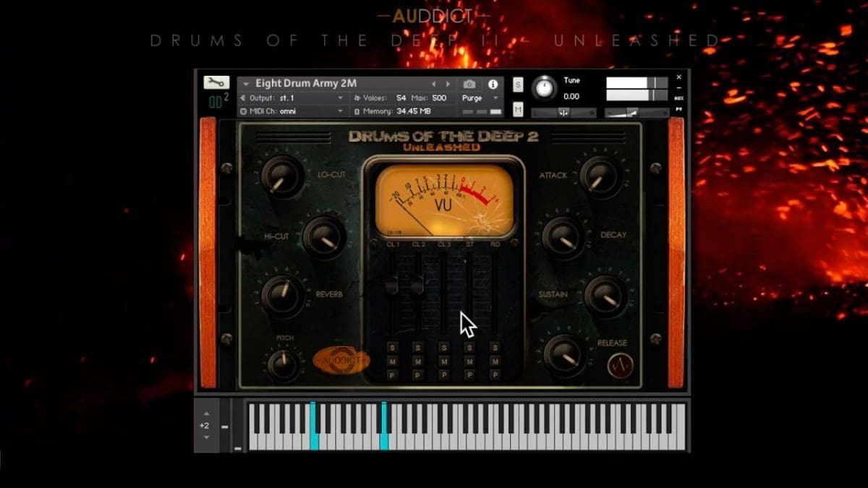Click the DECAY knob
This screenshot has width=868, height=488.
(x=563, y=236)
